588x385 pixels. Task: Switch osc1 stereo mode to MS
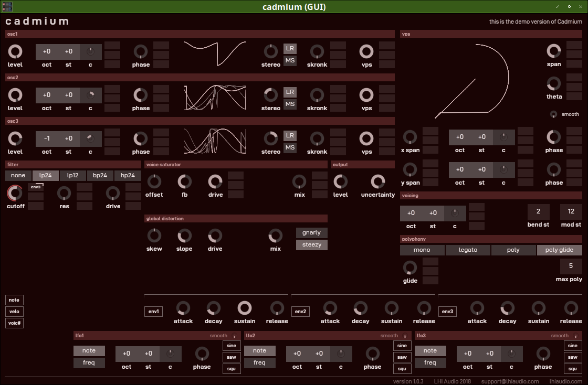tap(290, 60)
